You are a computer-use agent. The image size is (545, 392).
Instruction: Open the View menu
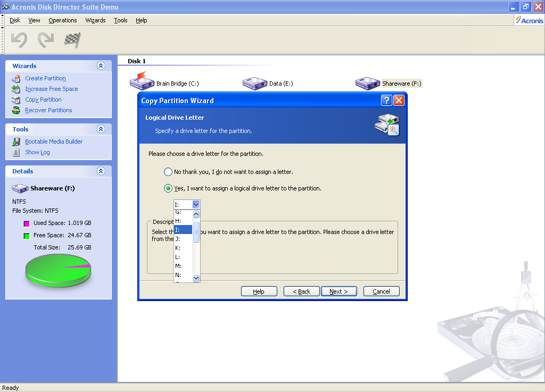pyautogui.click(x=34, y=20)
